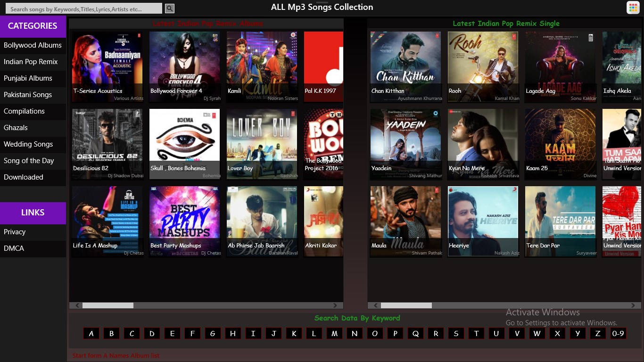This screenshot has height=362, width=644.
Task: Filter by letter P keyword button
Action: pyautogui.click(x=395, y=333)
